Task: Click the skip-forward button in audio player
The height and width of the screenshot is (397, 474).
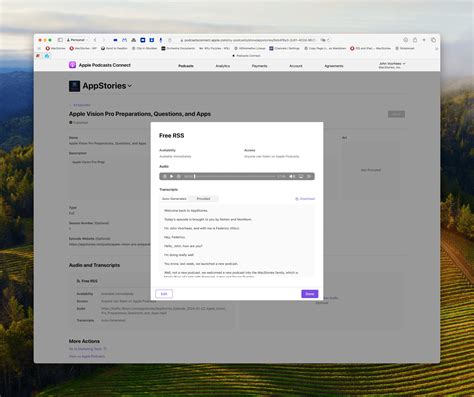Action: [179, 176]
